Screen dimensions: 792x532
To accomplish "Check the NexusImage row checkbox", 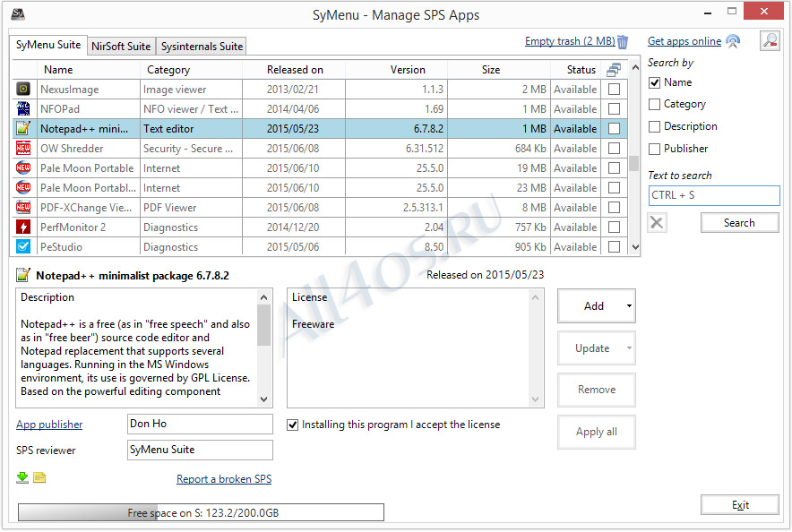I will pyautogui.click(x=615, y=90).
